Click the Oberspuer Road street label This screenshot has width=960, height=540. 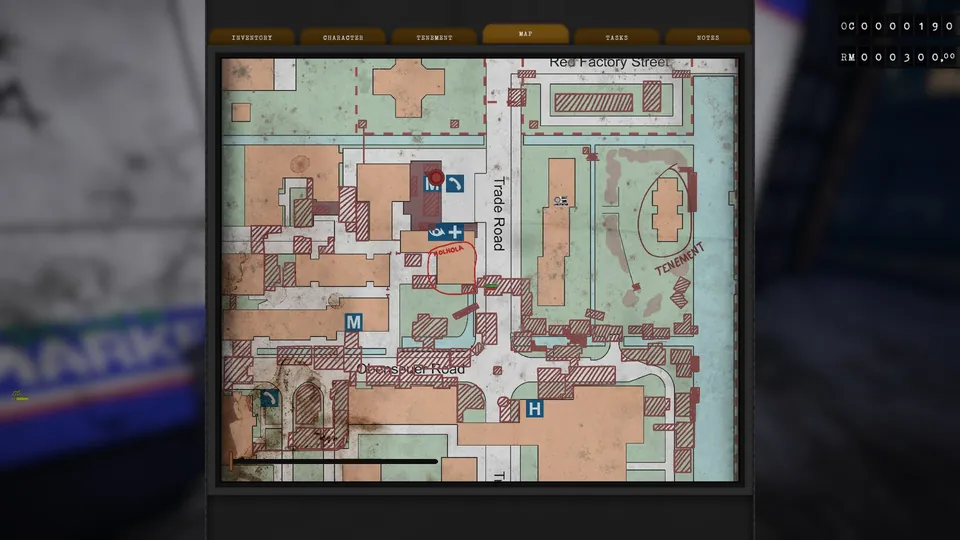point(411,369)
